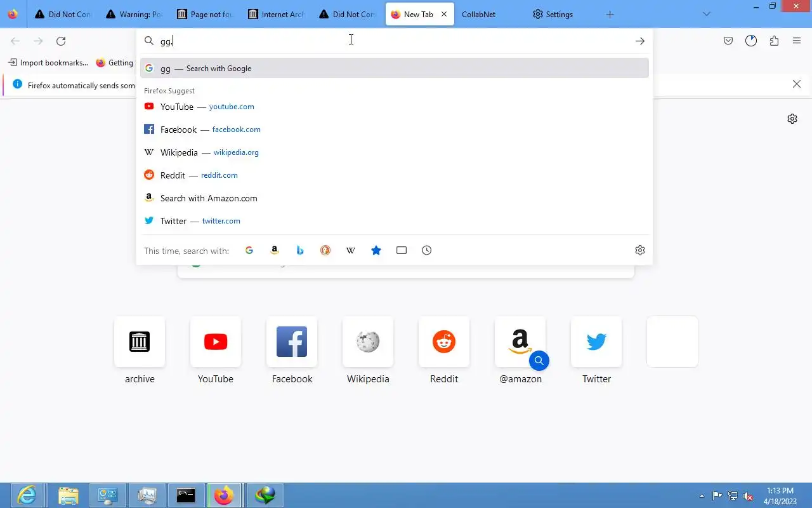812x508 pixels.
Task: Open search settings gear in dropdown
Action: (x=639, y=250)
